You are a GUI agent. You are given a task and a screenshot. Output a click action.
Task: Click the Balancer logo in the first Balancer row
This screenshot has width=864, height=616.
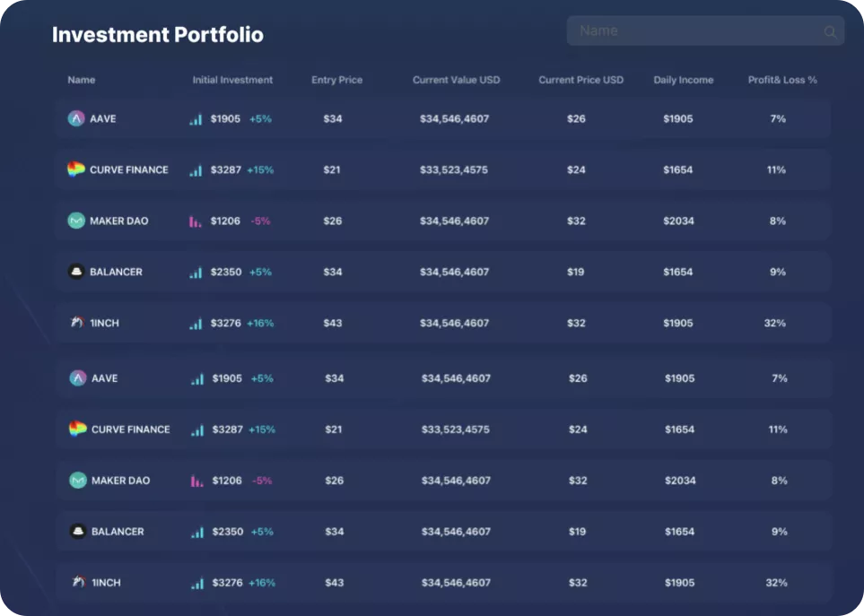(76, 272)
